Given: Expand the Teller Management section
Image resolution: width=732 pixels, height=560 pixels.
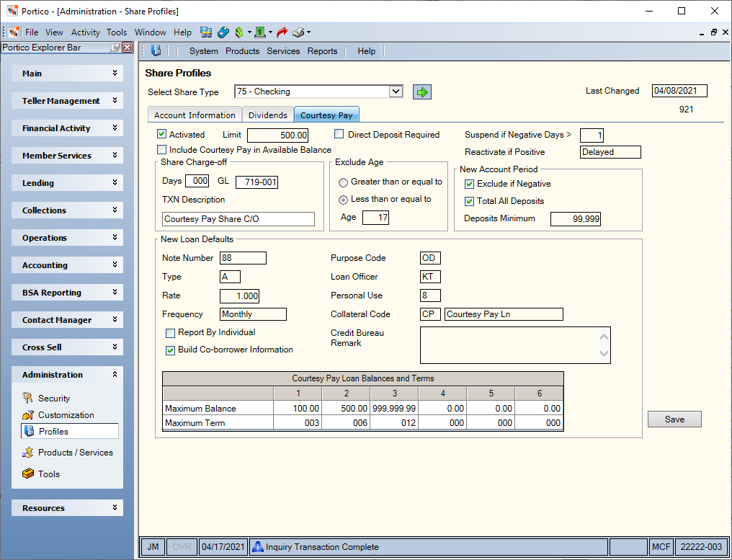Looking at the screenshot, I should click(67, 101).
